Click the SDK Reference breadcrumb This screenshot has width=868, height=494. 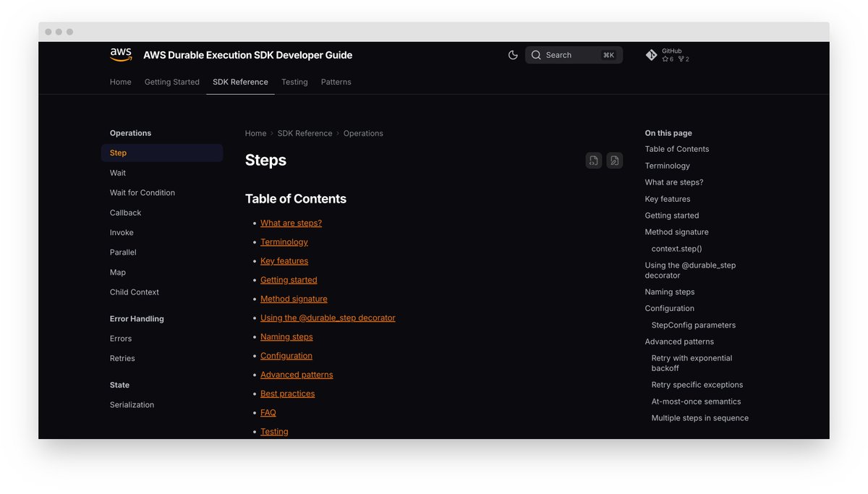pos(305,133)
